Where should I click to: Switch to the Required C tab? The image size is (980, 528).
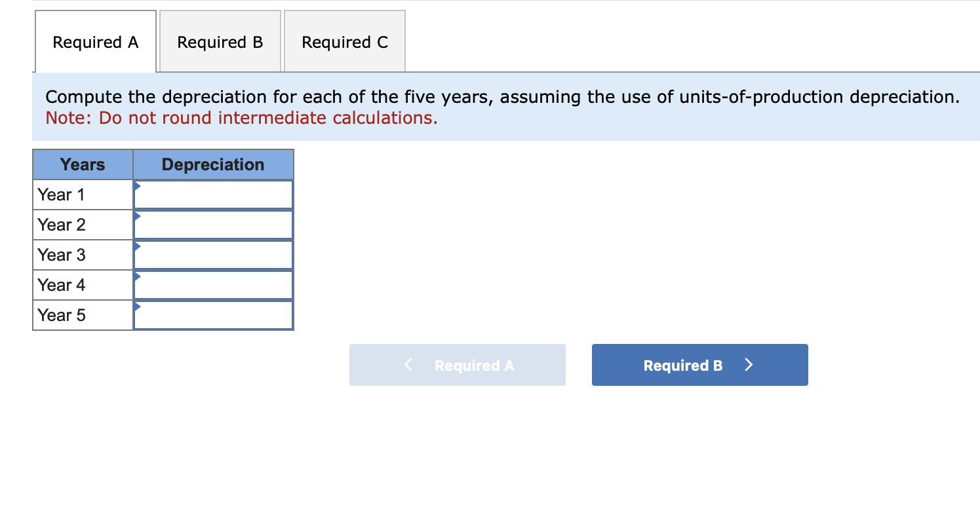coord(345,41)
